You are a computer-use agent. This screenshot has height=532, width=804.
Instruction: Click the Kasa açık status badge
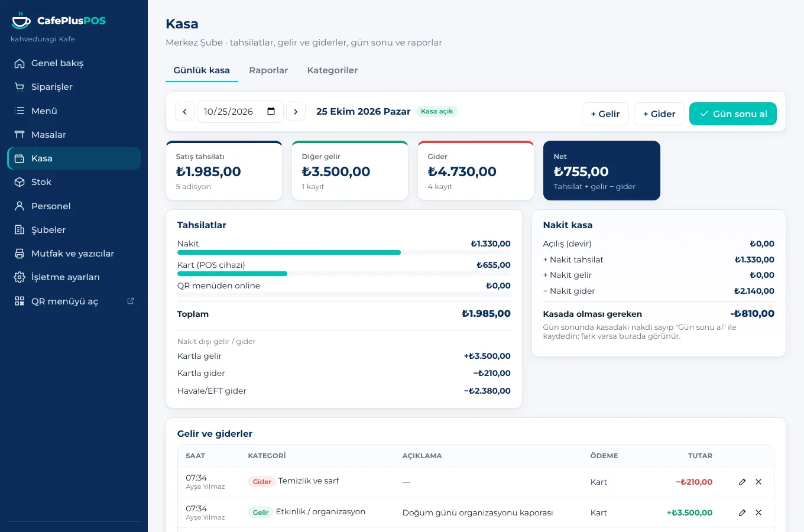437,111
